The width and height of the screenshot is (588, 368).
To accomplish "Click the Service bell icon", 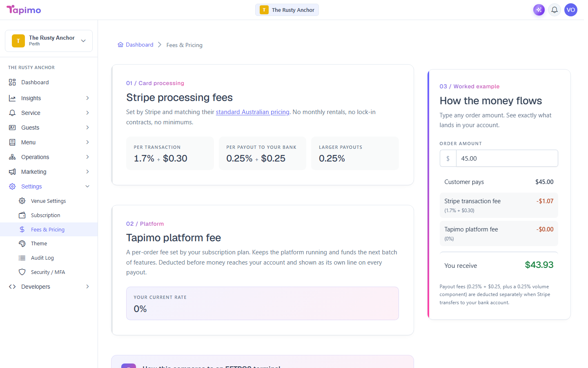I will coord(12,113).
